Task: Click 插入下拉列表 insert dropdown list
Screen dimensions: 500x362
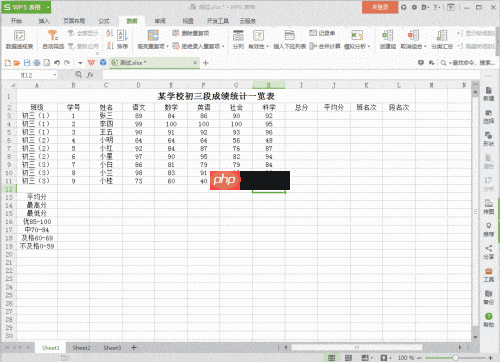Action: click(x=290, y=39)
